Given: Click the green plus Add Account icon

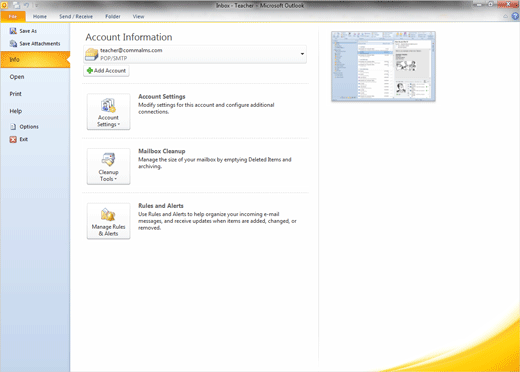Looking at the screenshot, I should 89,71.
